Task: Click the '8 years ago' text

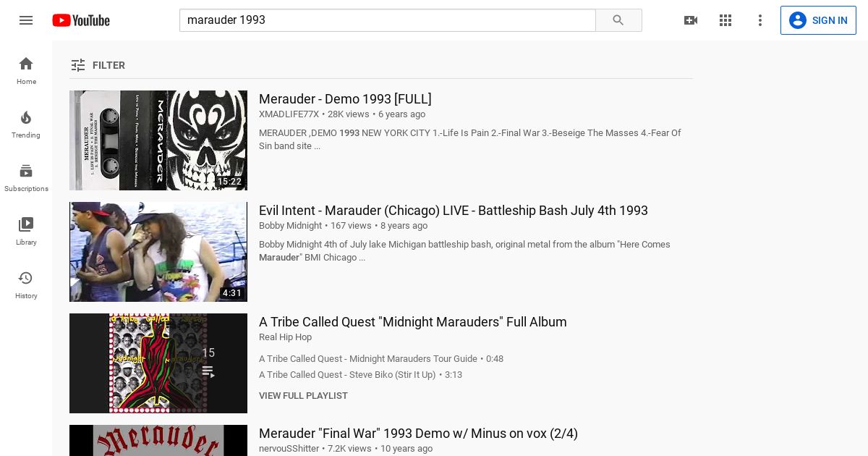Action: tap(404, 226)
